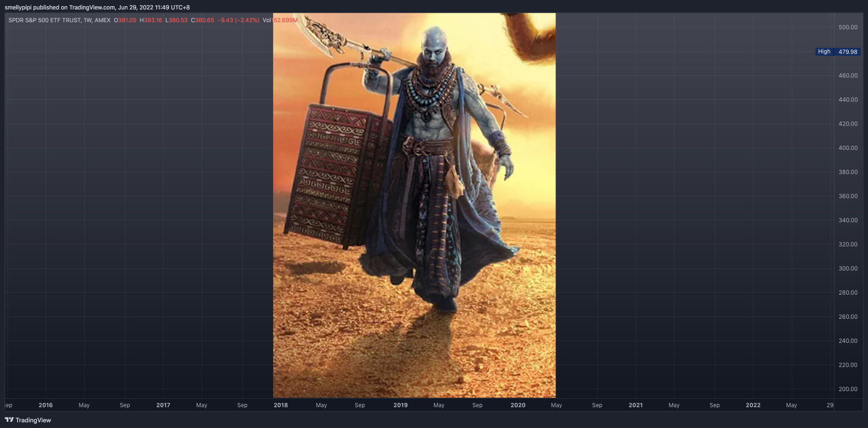Click the 300.00 price axis label

(x=848, y=269)
